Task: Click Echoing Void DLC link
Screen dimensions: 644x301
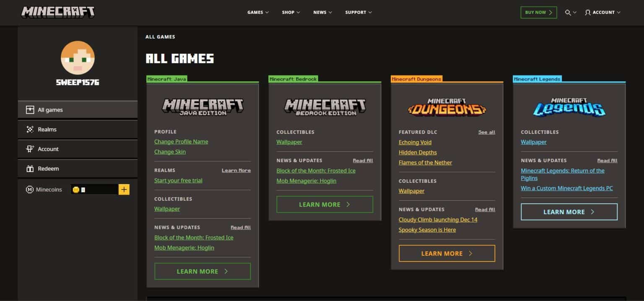Action: 415,142
